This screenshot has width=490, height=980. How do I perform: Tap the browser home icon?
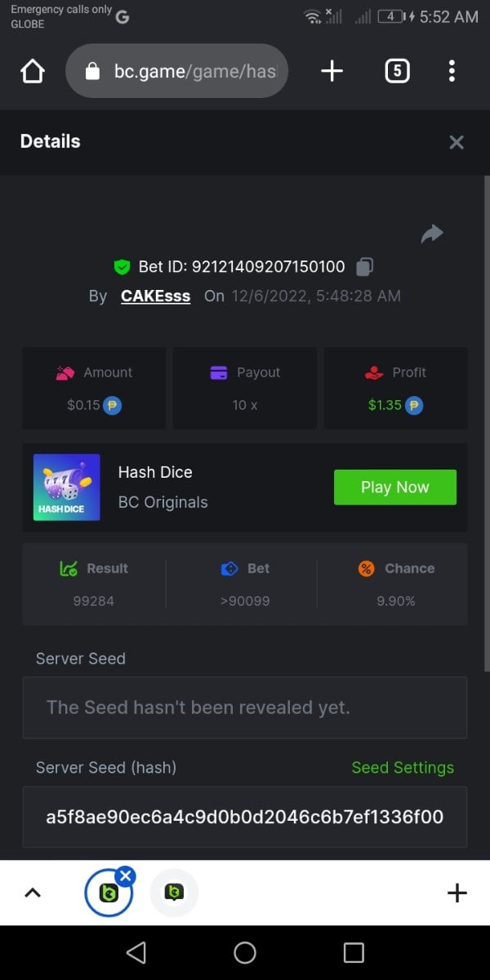[x=32, y=72]
